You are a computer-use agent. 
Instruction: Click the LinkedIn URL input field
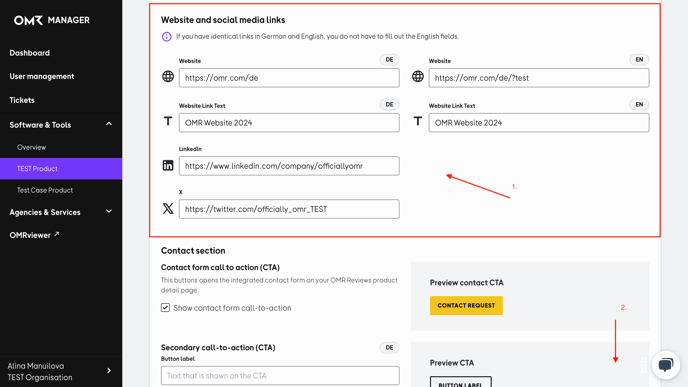click(289, 166)
